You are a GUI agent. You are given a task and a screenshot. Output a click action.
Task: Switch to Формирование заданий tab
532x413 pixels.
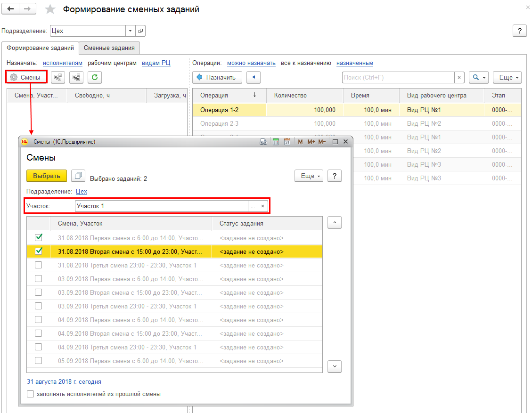(41, 48)
